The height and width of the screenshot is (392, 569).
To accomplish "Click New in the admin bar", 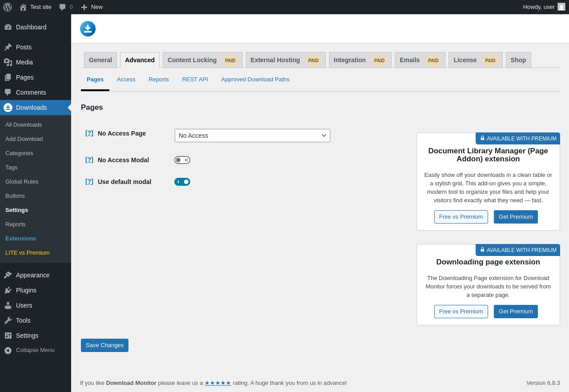I will pyautogui.click(x=97, y=7).
